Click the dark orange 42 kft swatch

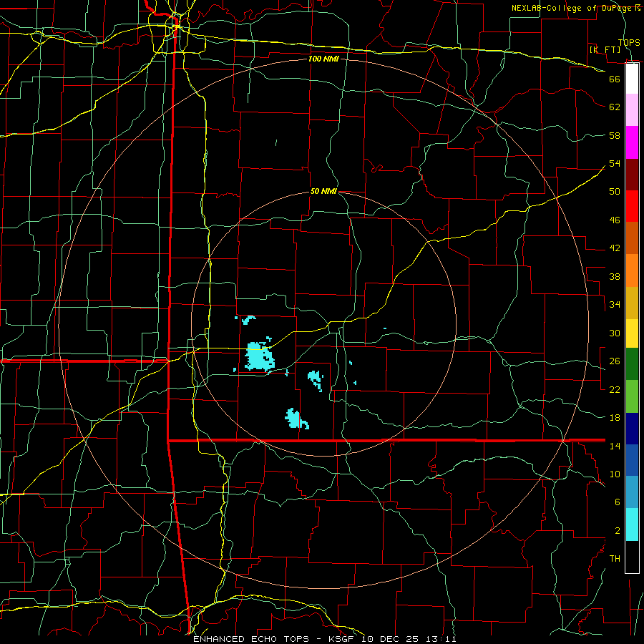click(632, 238)
